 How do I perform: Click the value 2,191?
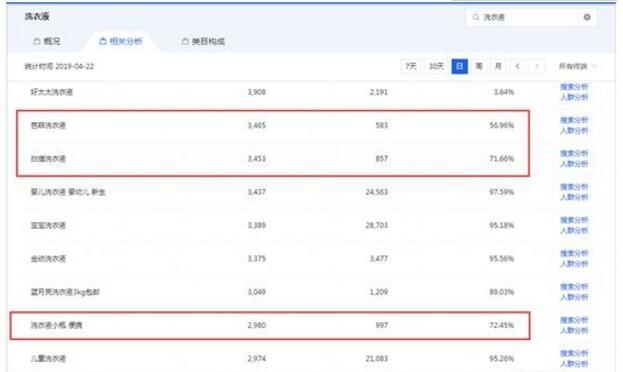(x=378, y=92)
